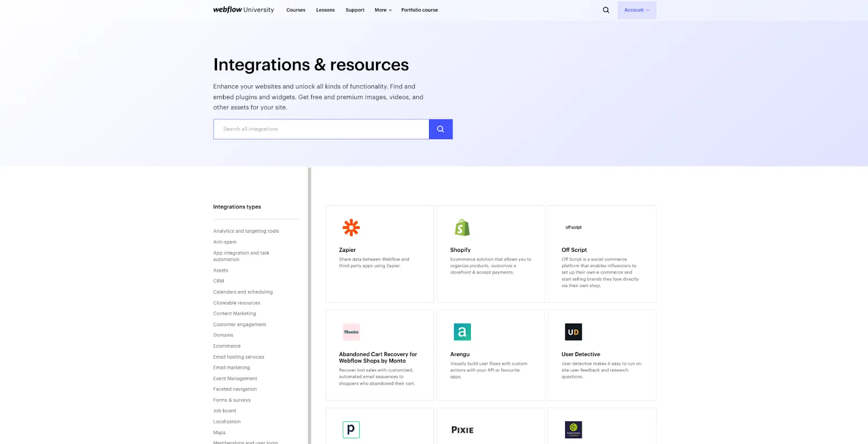This screenshot has height=444, width=868.
Task: Click the Pixie logo
Action: coord(462,430)
